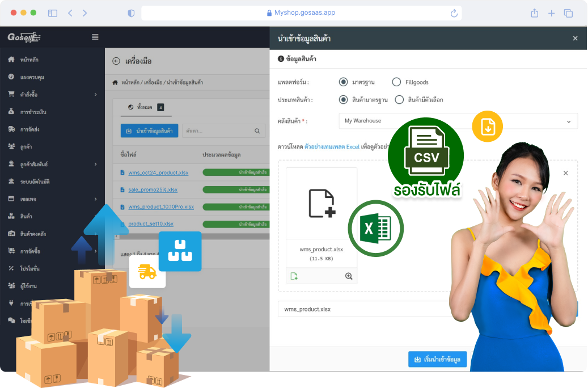Toggle the hamburger menu beside the Gosell logo
Image resolution: width=588 pixels, height=388 pixels.
point(95,37)
